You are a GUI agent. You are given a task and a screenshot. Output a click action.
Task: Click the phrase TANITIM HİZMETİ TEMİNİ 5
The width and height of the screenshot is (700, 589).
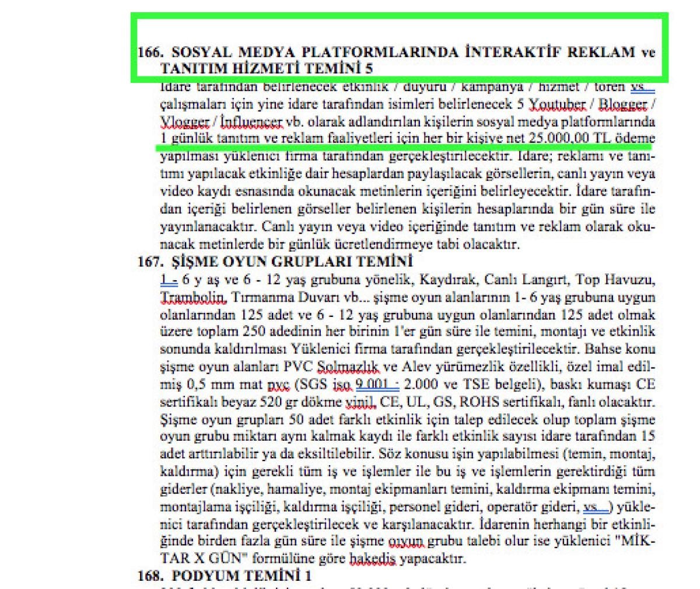click(x=266, y=69)
